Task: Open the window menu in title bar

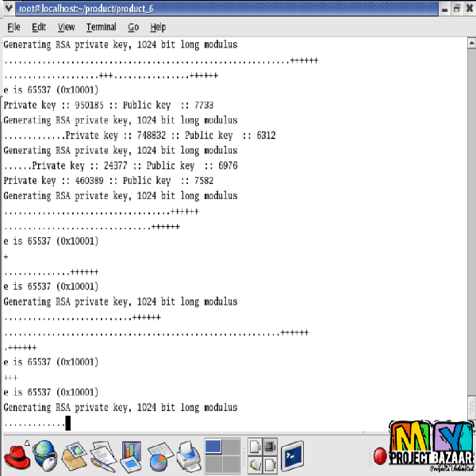Action: click(x=9, y=8)
